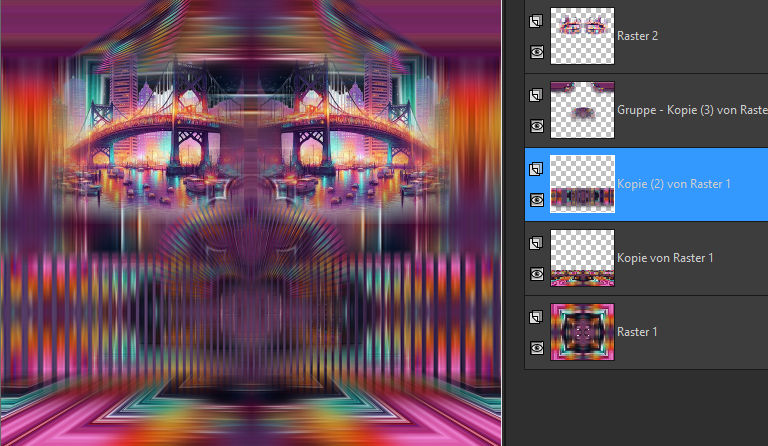The width and height of the screenshot is (768, 446).
Task: Select the Gruppe - Kopie (3) layer thumbnail
Action: (x=582, y=110)
